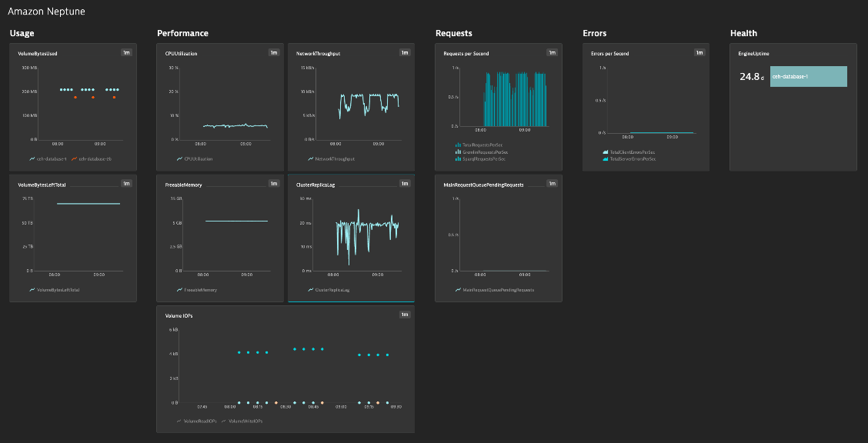Click the EngineUptime tile title
Screen dimensions: 868x443
click(754, 54)
